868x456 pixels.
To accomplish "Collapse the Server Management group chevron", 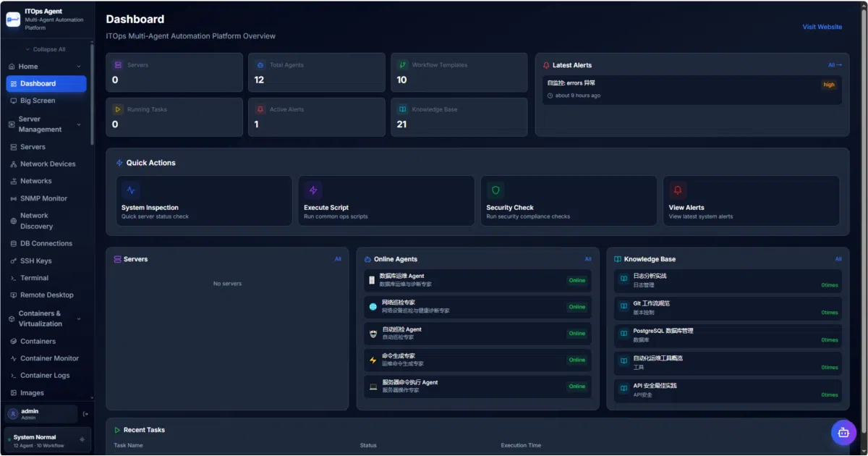I will coord(79,124).
